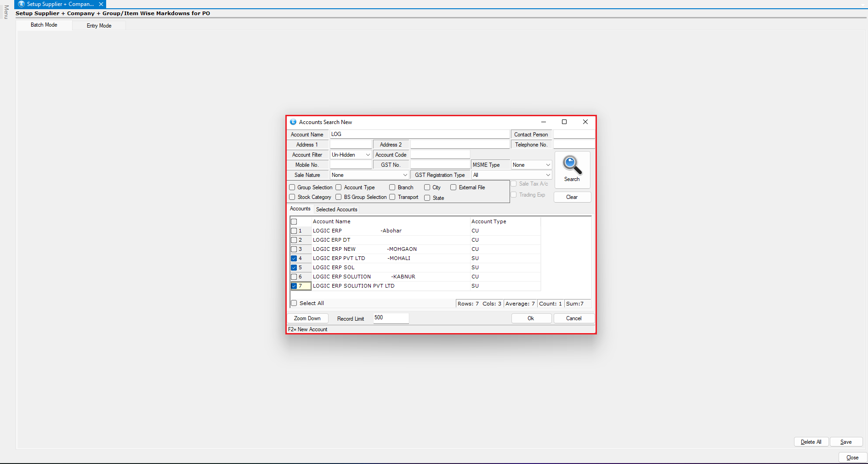Close the Setup Supplier tab via X
Viewport: 868px width, 464px height.
point(101,4)
